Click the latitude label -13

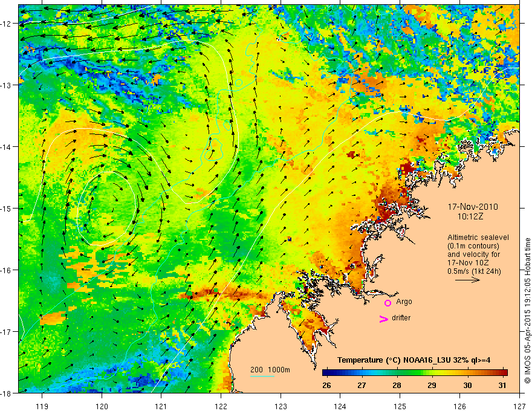[x=6, y=85]
